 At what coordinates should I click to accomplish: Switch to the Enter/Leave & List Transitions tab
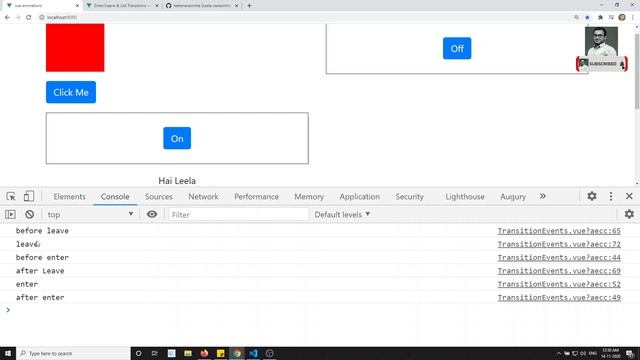(x=122, y=6)
